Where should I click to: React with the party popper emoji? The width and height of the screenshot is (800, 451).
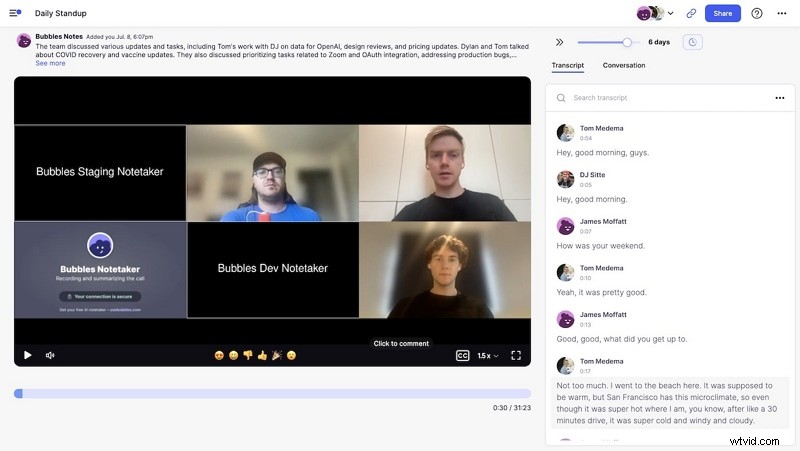pyautogui.click(x=277, y=355)
